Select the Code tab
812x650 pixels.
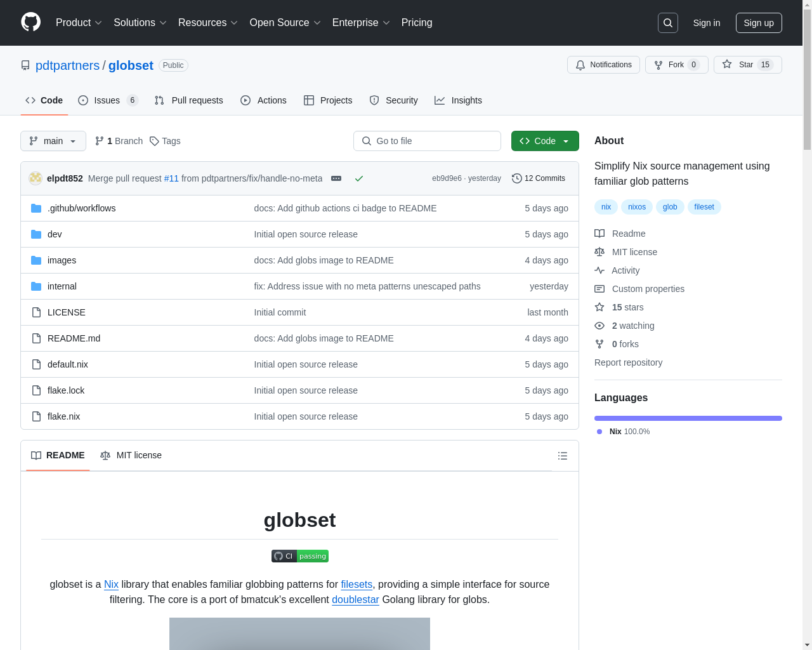44,100
